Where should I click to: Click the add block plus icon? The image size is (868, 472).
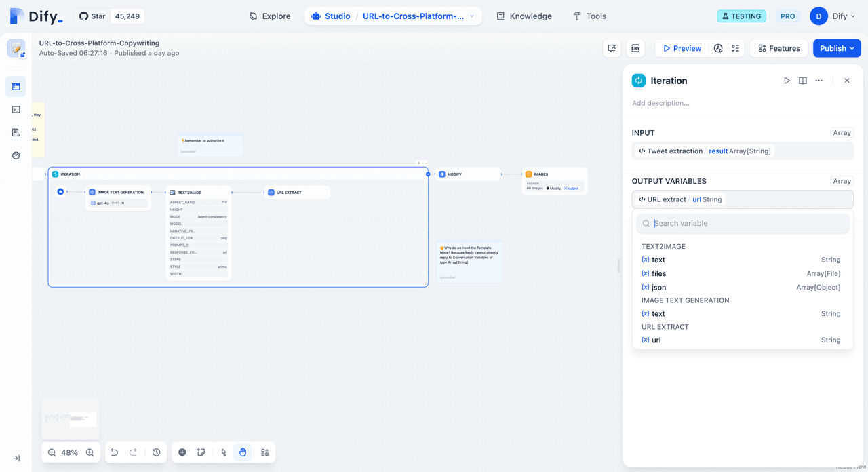pos(182,452)
